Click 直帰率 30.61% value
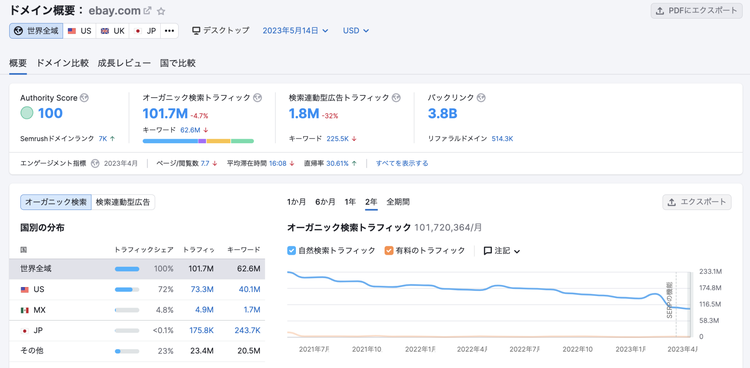The height and width of the screenshot is (368, 750). [x=338, y=163]
